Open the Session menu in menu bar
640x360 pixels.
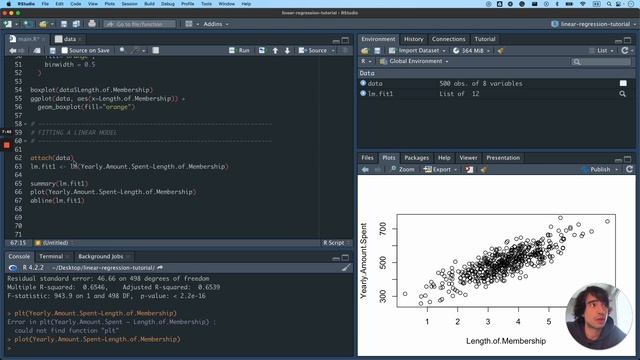[x=129, y=4]
